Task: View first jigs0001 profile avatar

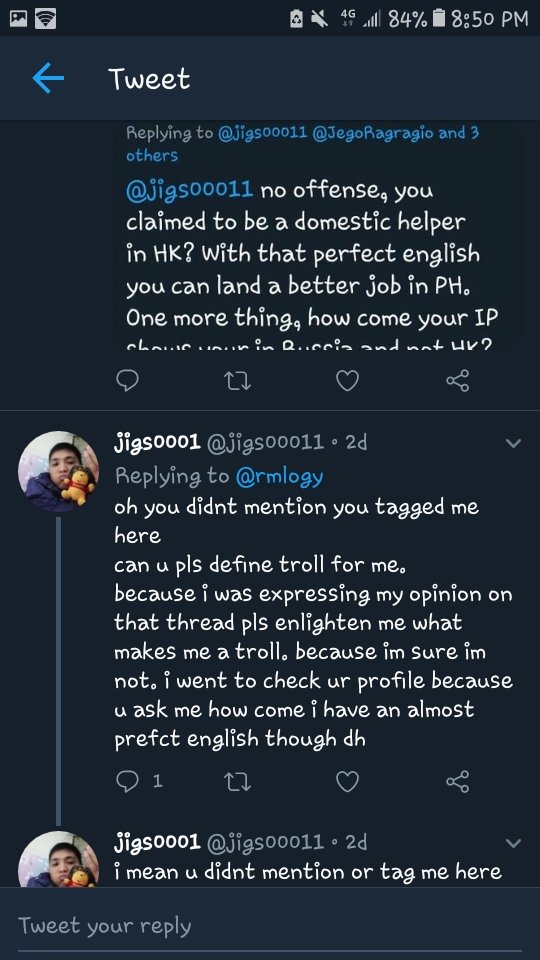Action: coord(59,471)
